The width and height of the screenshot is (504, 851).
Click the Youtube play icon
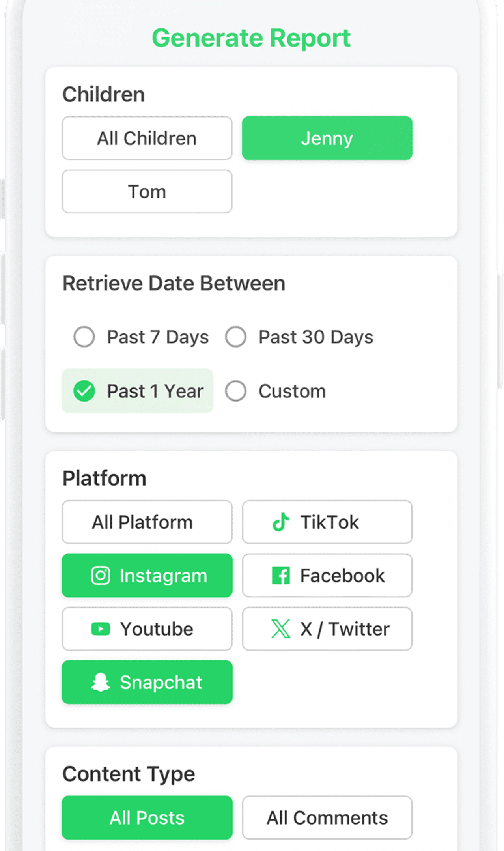[101, 628]
